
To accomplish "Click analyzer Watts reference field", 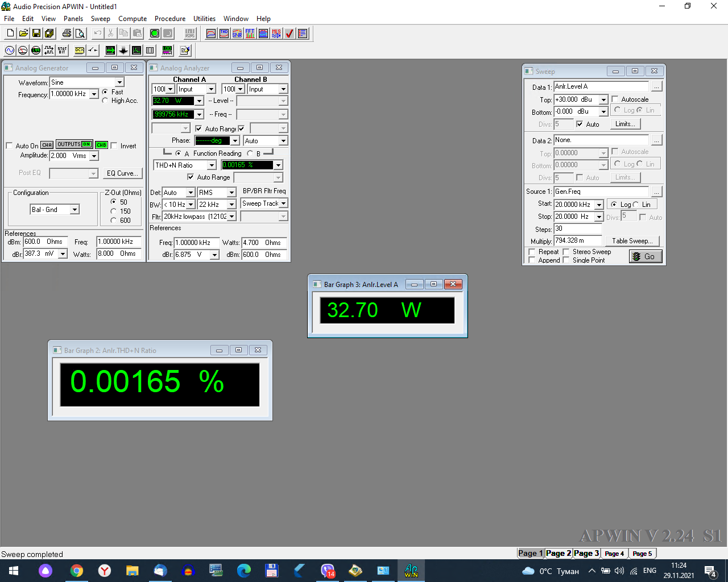I will pos(264,243).
